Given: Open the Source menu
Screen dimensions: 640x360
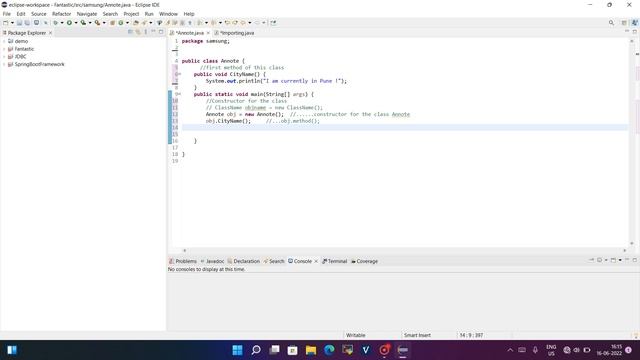Looking at the screenshot, I should tap(39, 14).
